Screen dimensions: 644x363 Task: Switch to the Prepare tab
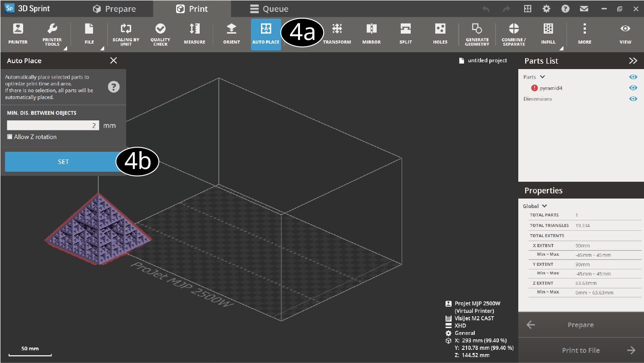pos(115,8)
